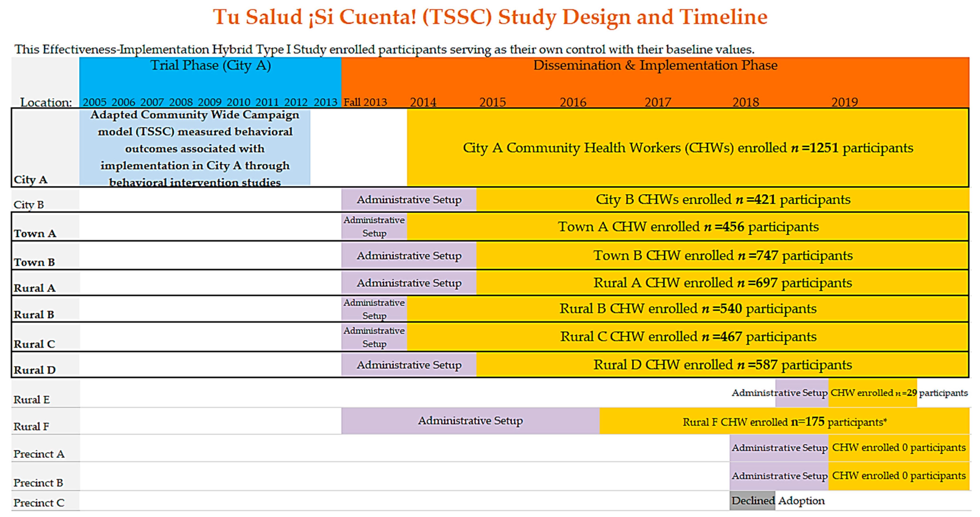Select the 2016 timeline year label
Viewport: 980px width, 517px height.
tap(573, 102)
